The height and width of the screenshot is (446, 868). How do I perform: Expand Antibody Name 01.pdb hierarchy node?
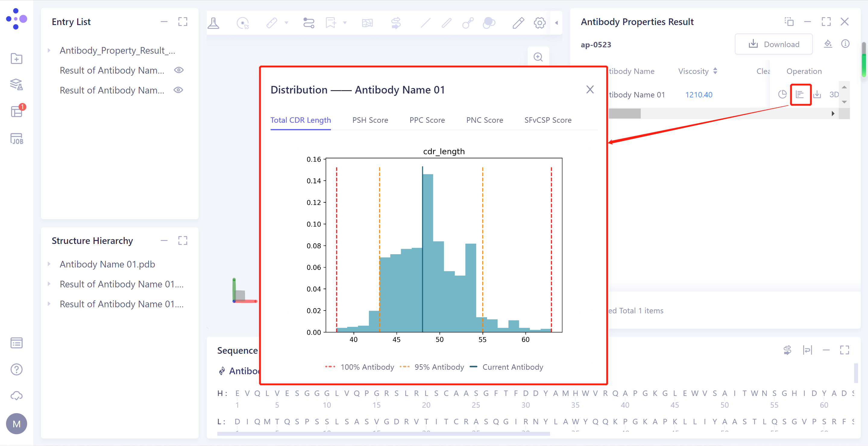[x=49, y=264]
